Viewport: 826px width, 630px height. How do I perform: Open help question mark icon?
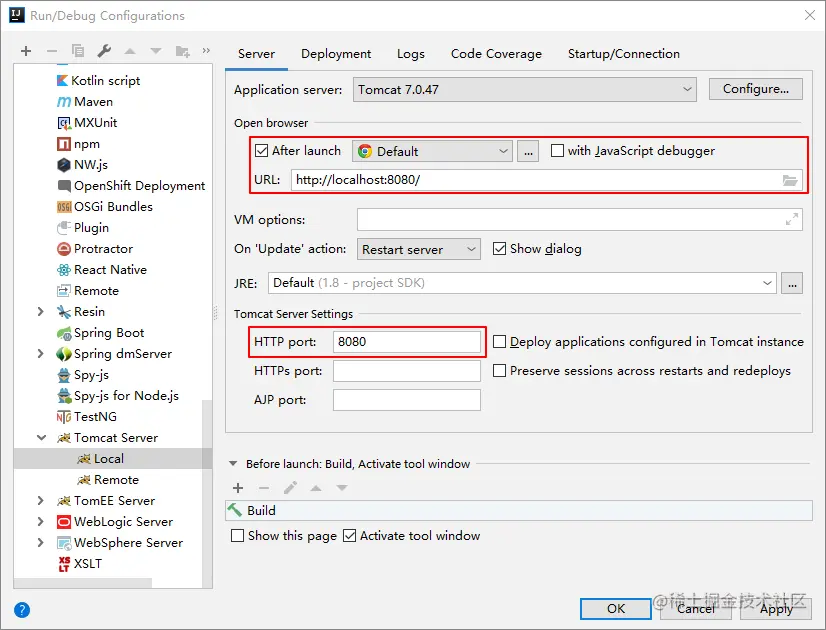(x=22, y=610)
